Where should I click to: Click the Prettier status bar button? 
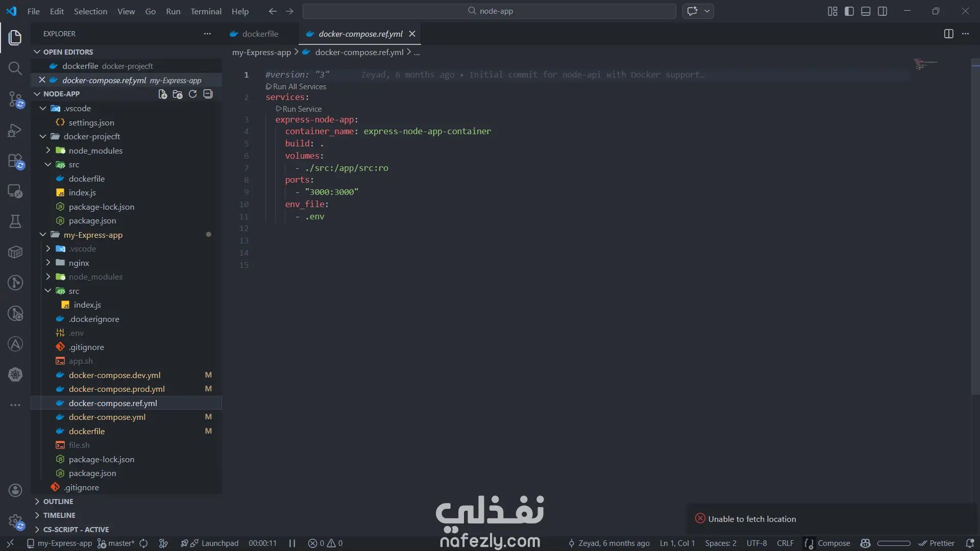pyautogui.click(x=937, y=543)
